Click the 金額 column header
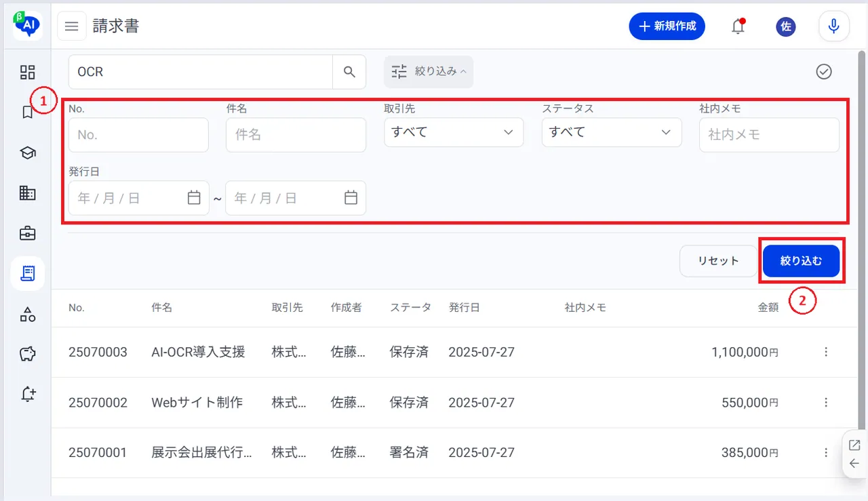This screenshot has height=501, width=868. pos(768,308)
